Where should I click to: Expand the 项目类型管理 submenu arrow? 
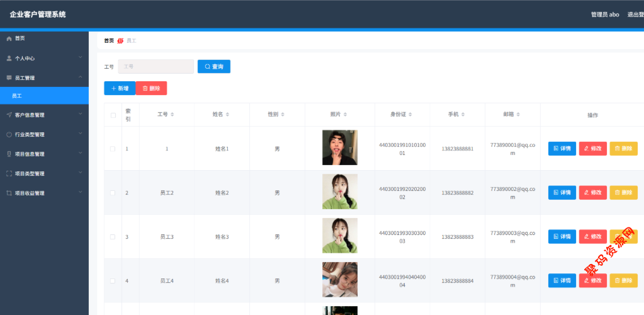tap(81, 174)
